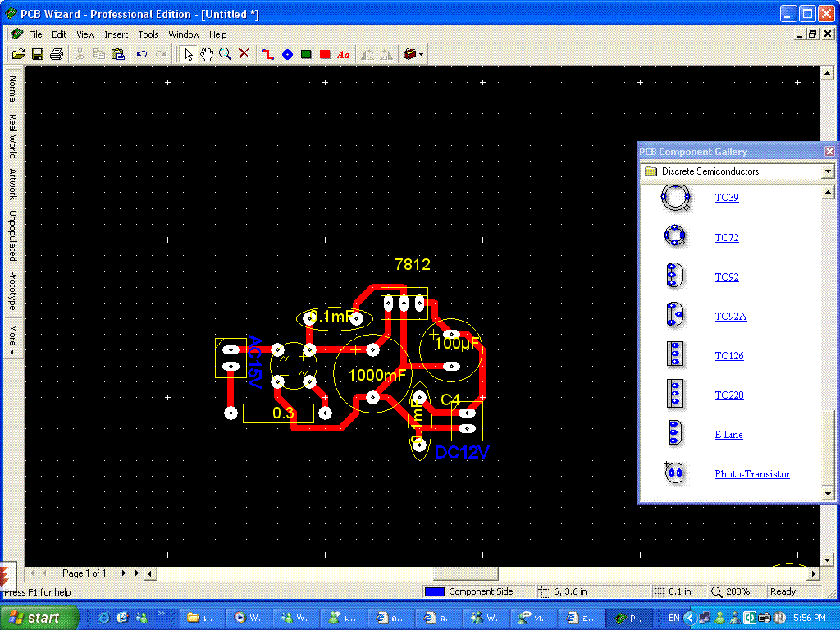Click the TO72 component link
Viewport: 840px width, 630px height.
point(727,237)
